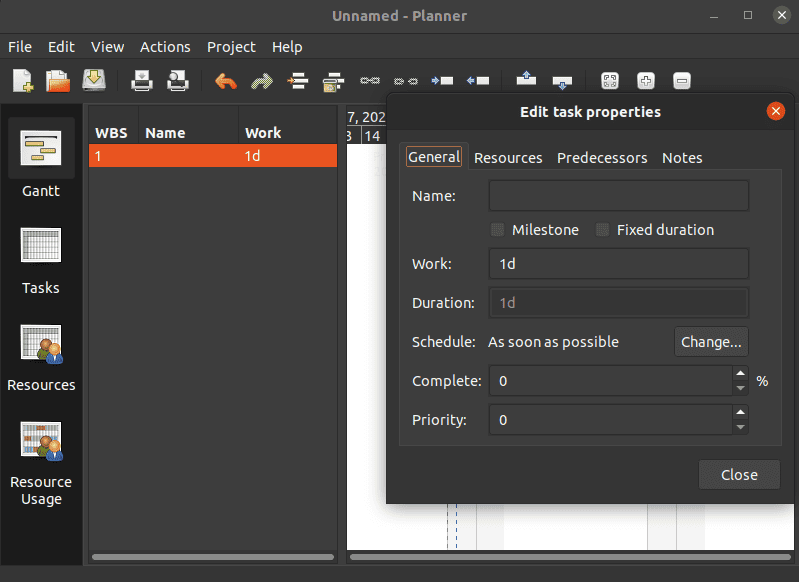The height and width of the screenshot is (582, 799).
Task: Switch to the Gantt view
Action: click(41, 160)
